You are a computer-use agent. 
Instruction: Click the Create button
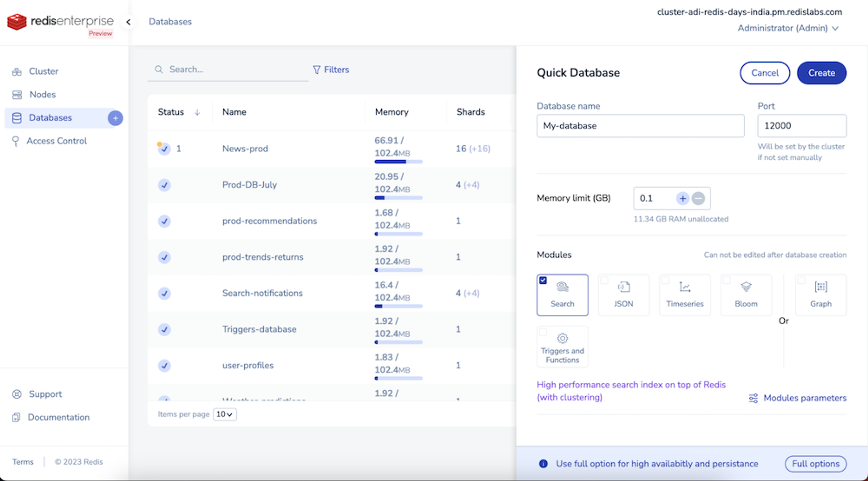click(x=821, y=73)
